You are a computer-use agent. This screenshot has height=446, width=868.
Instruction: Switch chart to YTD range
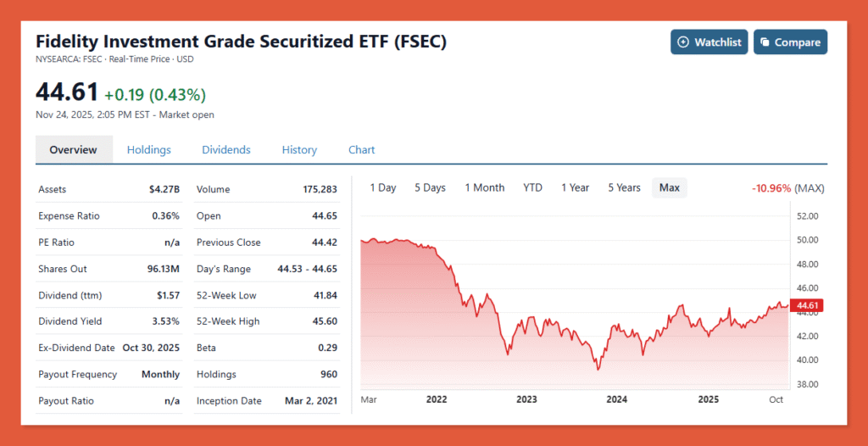(x=532, y=188)
